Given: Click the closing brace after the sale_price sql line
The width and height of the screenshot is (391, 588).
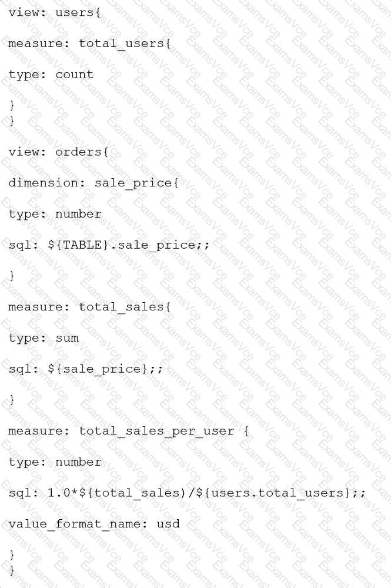Looking at the screenshot, I should click(x=12, y=276).
